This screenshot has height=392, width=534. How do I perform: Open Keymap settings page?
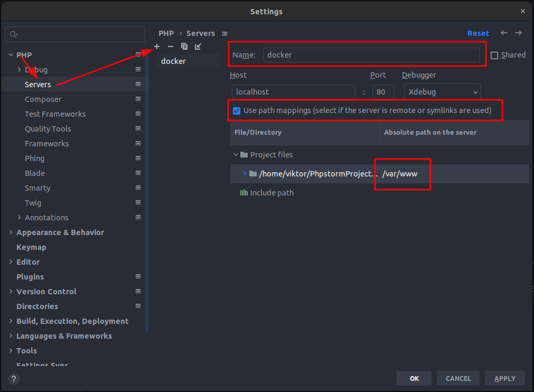[x=31, y=247]
